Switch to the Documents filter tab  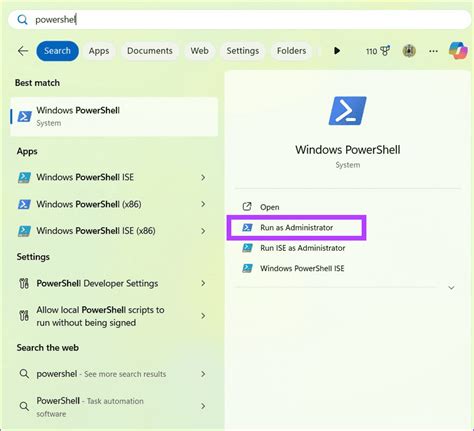(150, 51)
